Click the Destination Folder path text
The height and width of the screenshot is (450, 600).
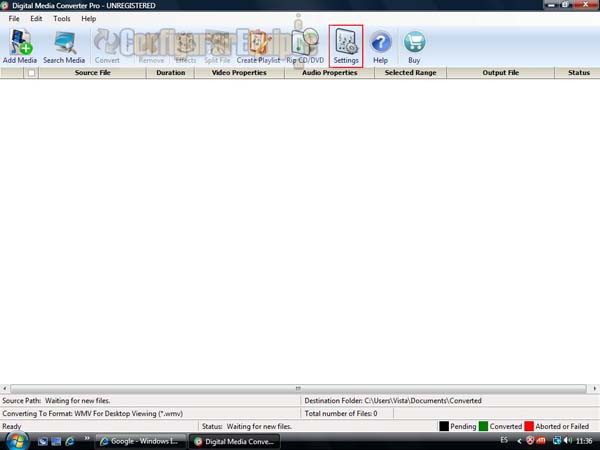click(x=393, y=401)
